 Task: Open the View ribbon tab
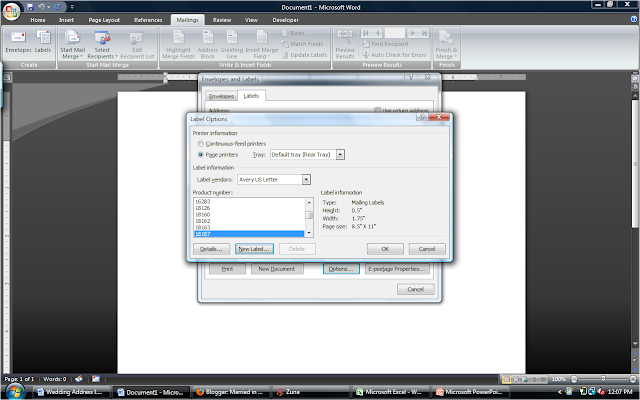coord(251,20)
